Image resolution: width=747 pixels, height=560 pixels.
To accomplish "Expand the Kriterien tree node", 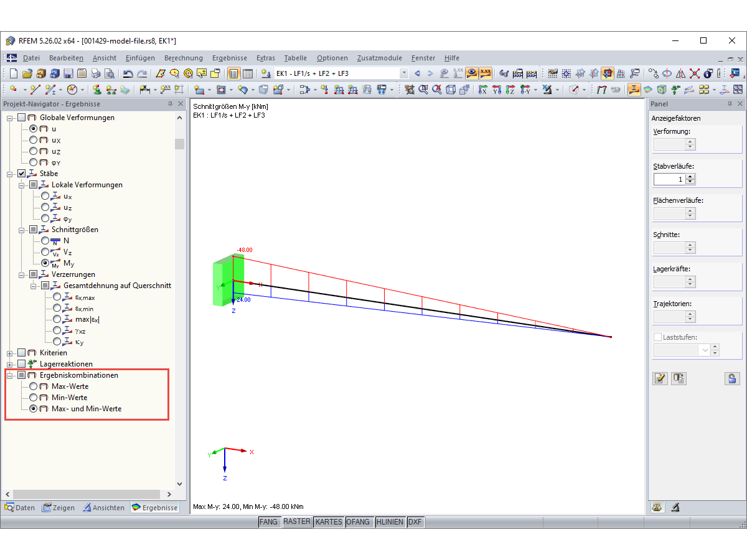I will click(9, 353).
